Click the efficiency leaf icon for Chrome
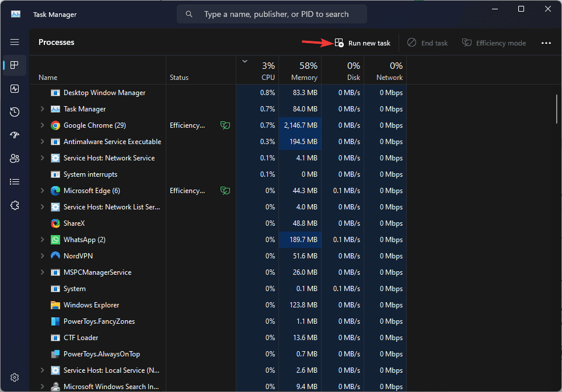This screenshot has width=562, height=392. [225, 125]
